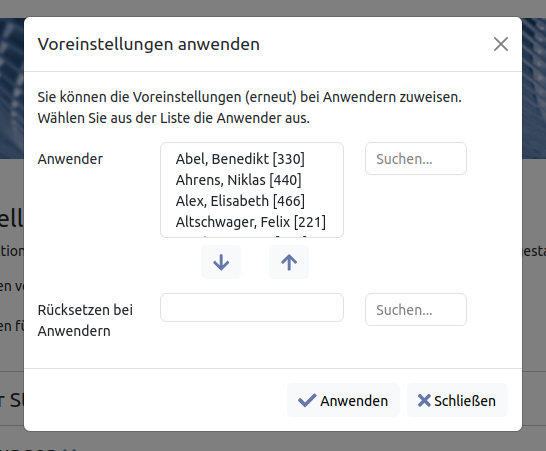Click the Anwender field label
This screenshot has height=451, width=546.
coord(70,159)
